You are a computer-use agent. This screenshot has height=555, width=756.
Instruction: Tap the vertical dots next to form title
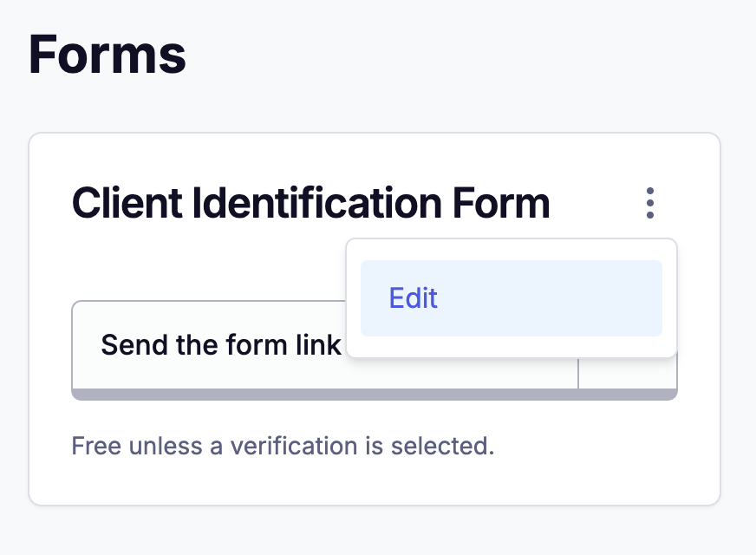pos(649,204)
